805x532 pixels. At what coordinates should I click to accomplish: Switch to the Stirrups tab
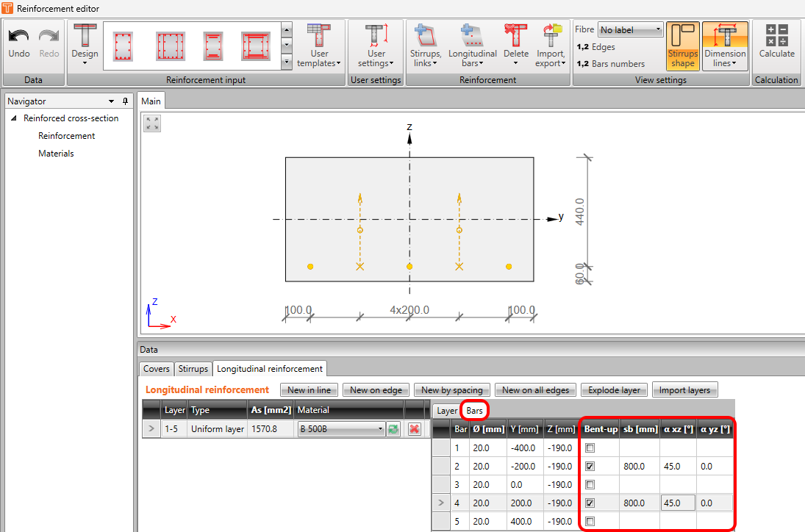[x=193, y=368]
